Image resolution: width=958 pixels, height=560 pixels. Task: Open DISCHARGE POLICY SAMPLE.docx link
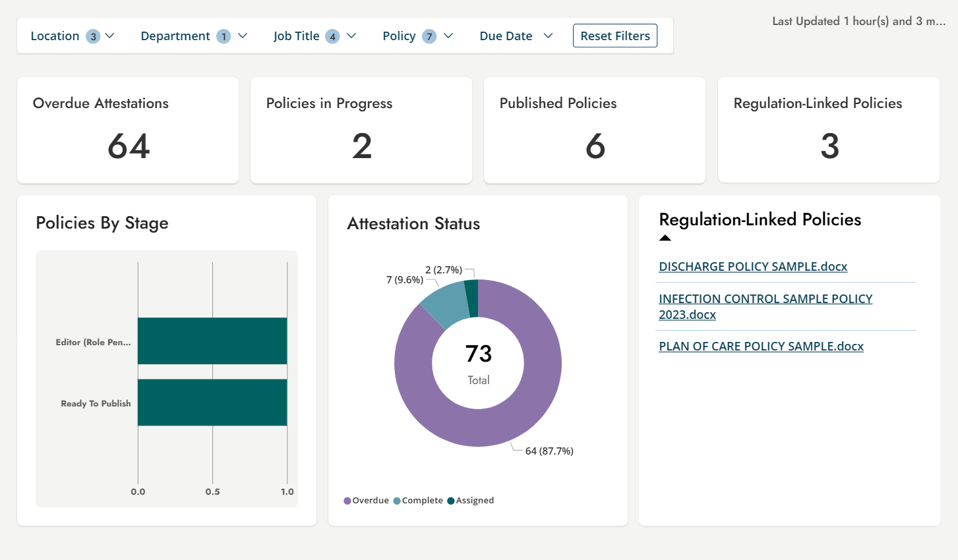[x=752, y=267]
